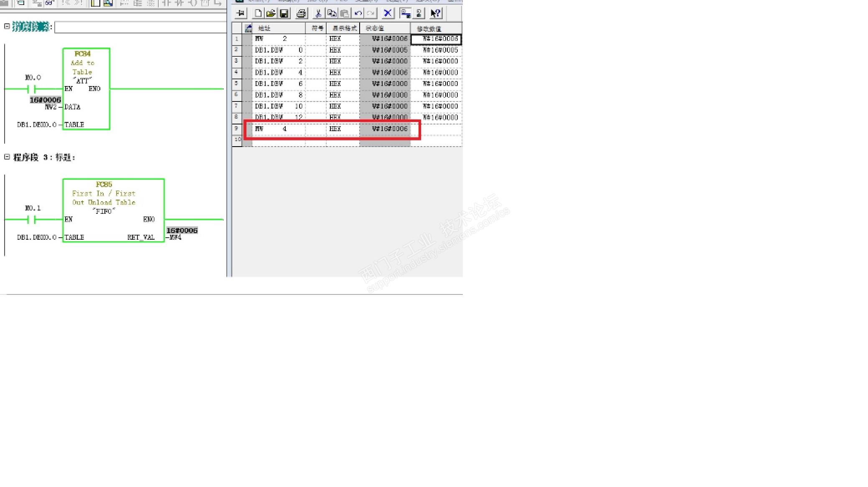Collapse program segment 3 network
This screenshot has height=487, width=868.
tap(7, 157)
